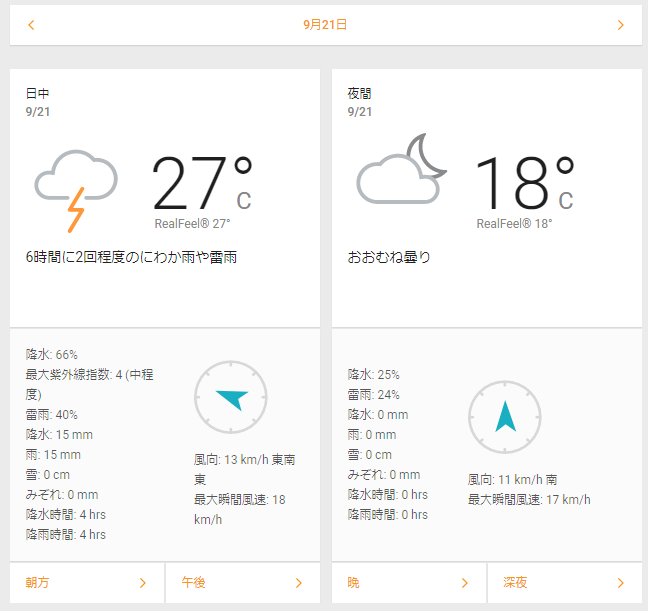Click the nighttime wind direction compass

pos(504,416)
